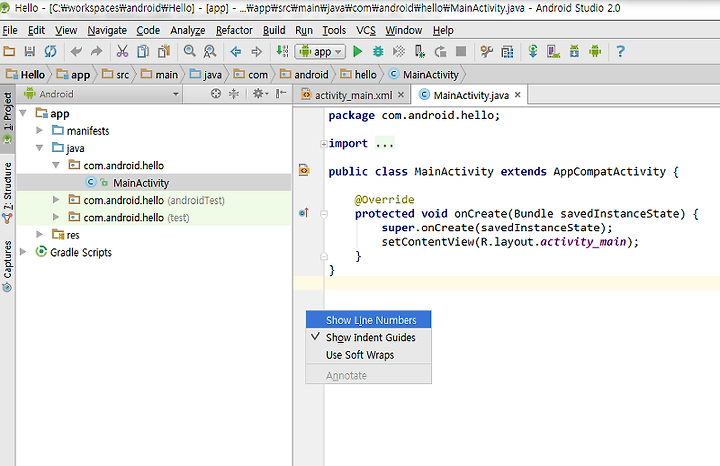This screenshot has width=720, height=466.
Task: Collapse the app module tree node
Action: [x=23, y=113]
